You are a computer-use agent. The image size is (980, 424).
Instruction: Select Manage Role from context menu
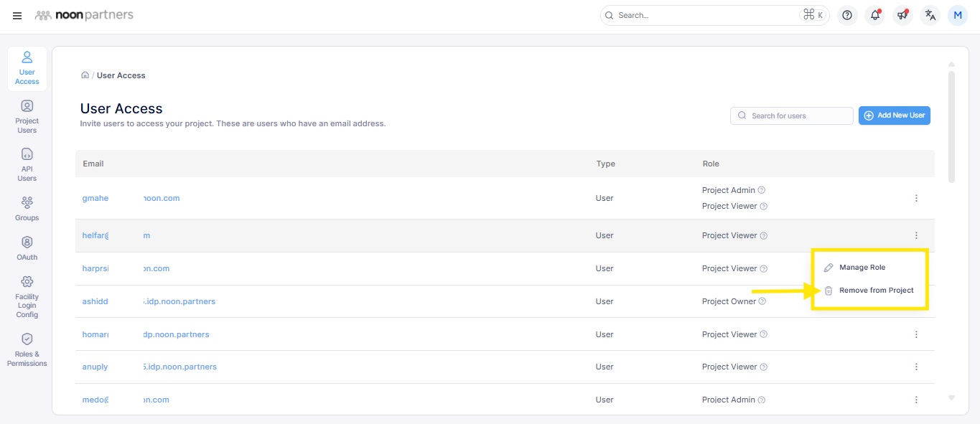(862, 268)
